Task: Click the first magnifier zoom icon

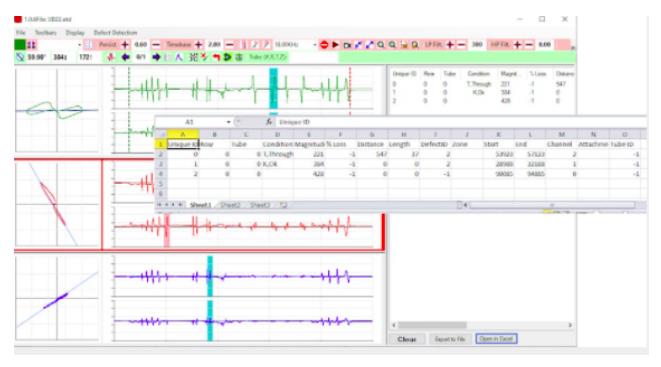Action: tap(381, 45)
